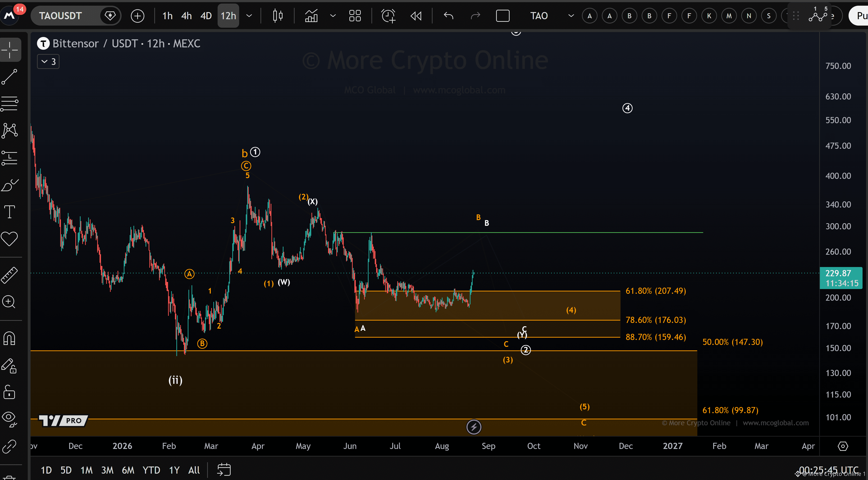
Task: Open the go to date calendar
Action: pos(224,470)
